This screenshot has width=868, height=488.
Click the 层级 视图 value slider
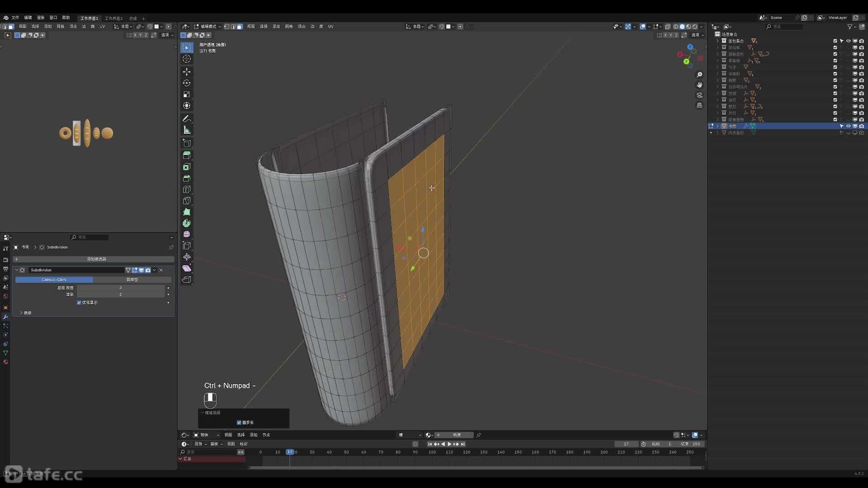(120, 288)
